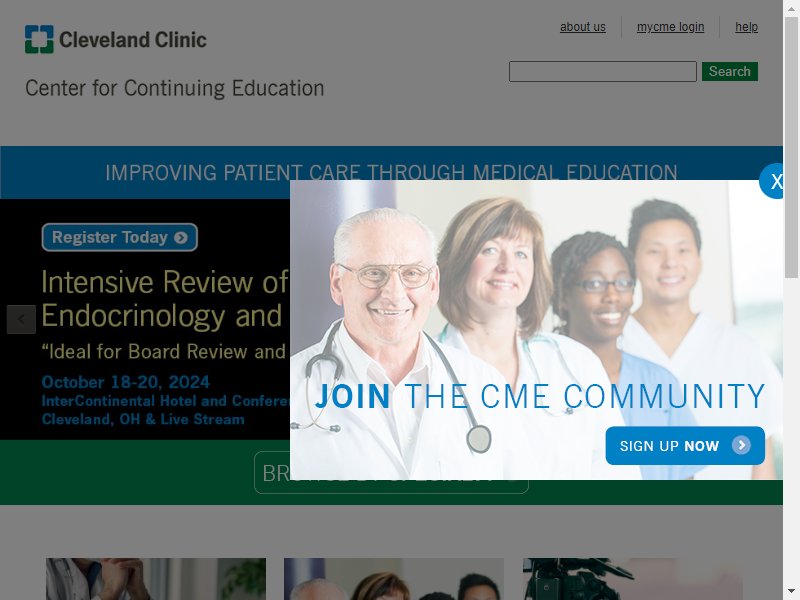800x600 pixels.
Task: Open the mycme login link
Action: (670, 27)
